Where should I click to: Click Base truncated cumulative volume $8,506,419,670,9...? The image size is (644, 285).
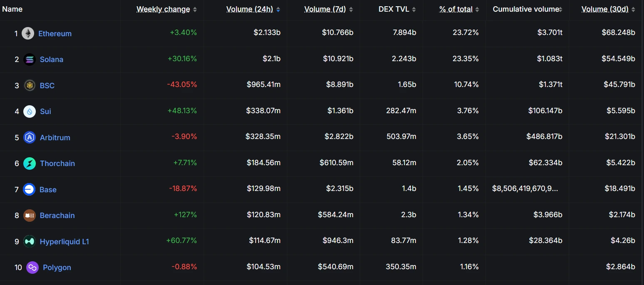[x=525, y=188]
